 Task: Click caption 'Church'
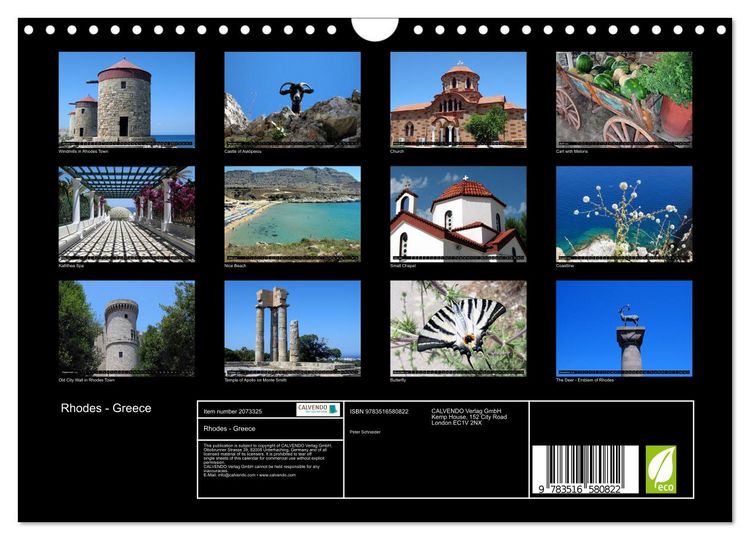tap(397, 151)
